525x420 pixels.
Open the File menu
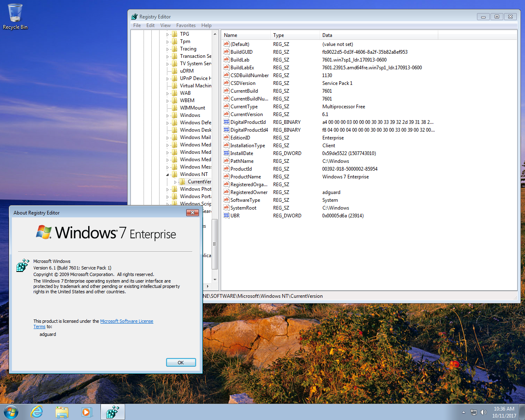137,25
